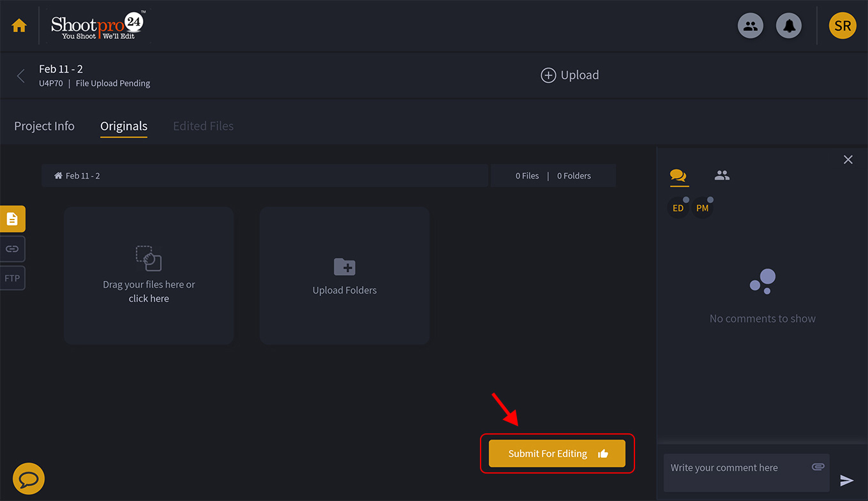Viewport: 868px width, 501px height.
Task: Switch to the Project Info tab
Action: (x=44, y=126)
